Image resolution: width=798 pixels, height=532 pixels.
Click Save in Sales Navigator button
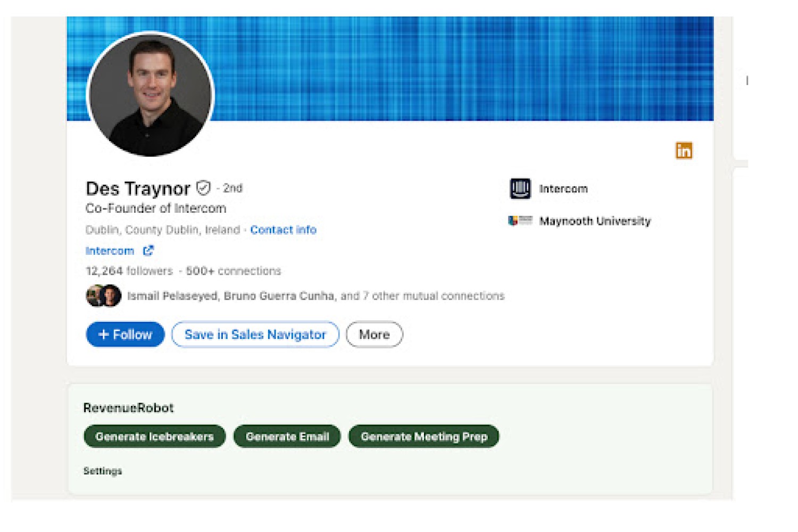pyautogui.click(x=255, y=334)
